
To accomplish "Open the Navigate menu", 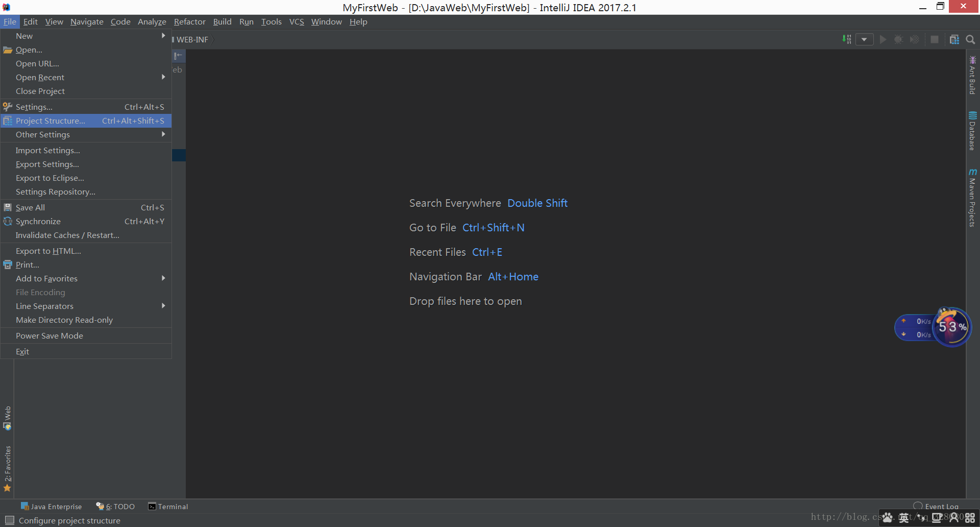I will (87, 21).
